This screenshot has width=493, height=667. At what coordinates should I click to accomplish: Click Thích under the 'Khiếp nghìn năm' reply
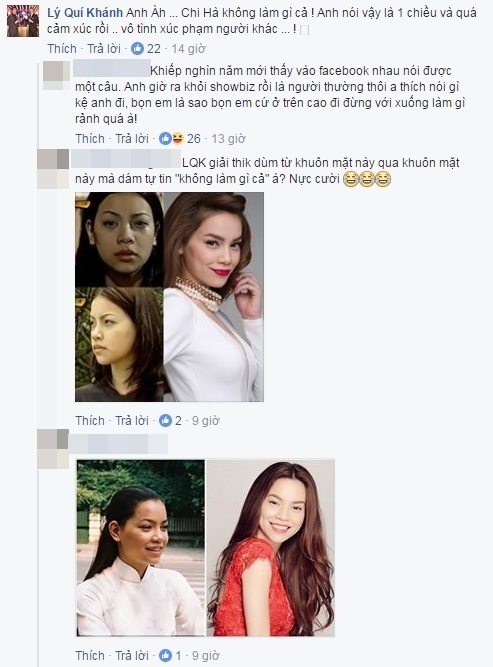(x=90, y=139)
